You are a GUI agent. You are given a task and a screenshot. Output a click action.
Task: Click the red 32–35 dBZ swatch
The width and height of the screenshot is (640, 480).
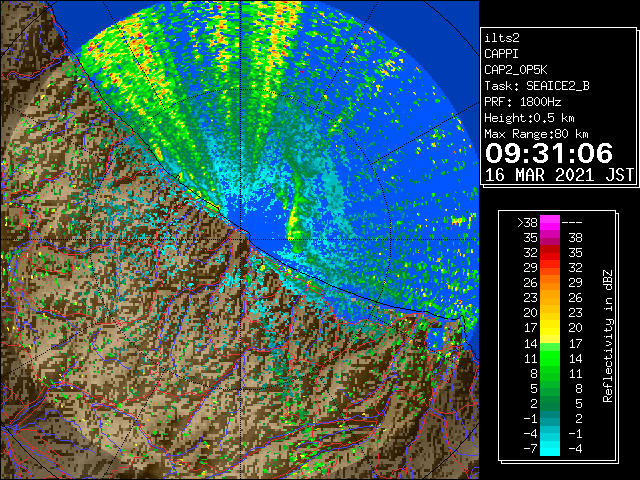click(550, 253)
